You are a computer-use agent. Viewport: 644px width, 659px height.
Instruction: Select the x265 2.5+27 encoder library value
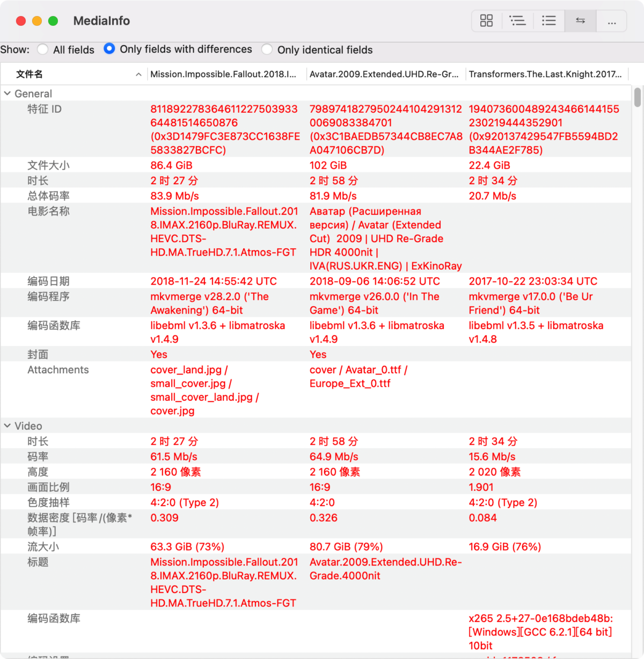coord(541,632)
